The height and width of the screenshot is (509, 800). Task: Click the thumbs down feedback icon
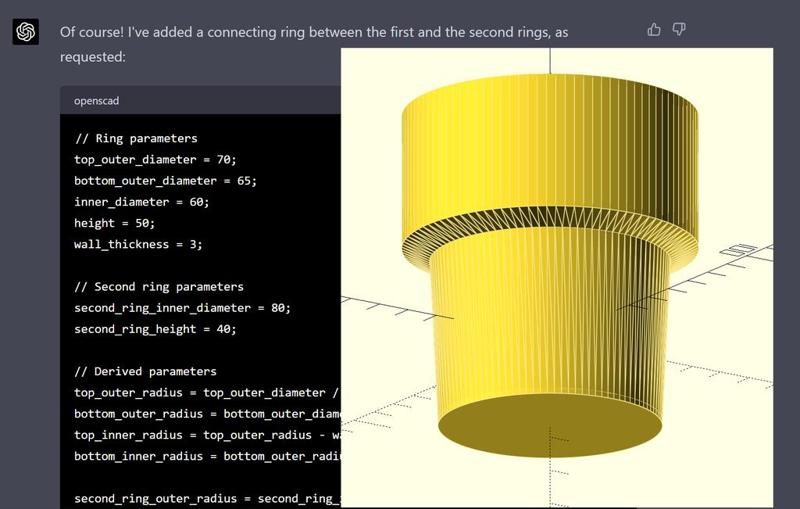point(679,30)
